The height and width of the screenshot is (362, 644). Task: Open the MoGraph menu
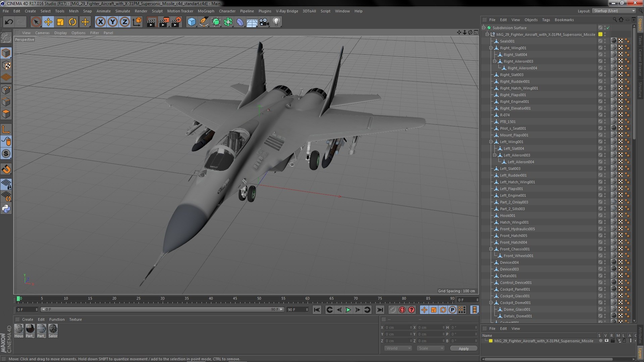click(206, 11)
